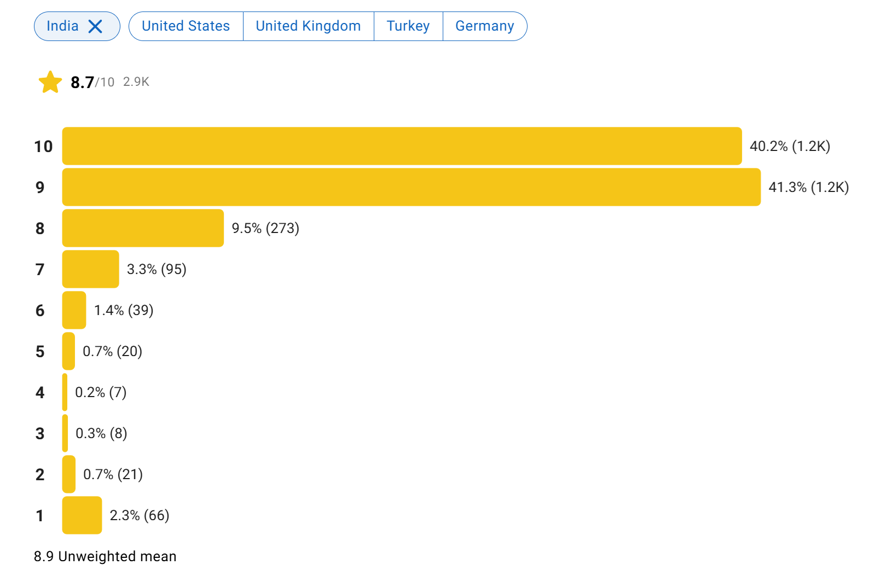Filter ratings by United States
This screenshot has height=588, width=869.
(186, 26)
